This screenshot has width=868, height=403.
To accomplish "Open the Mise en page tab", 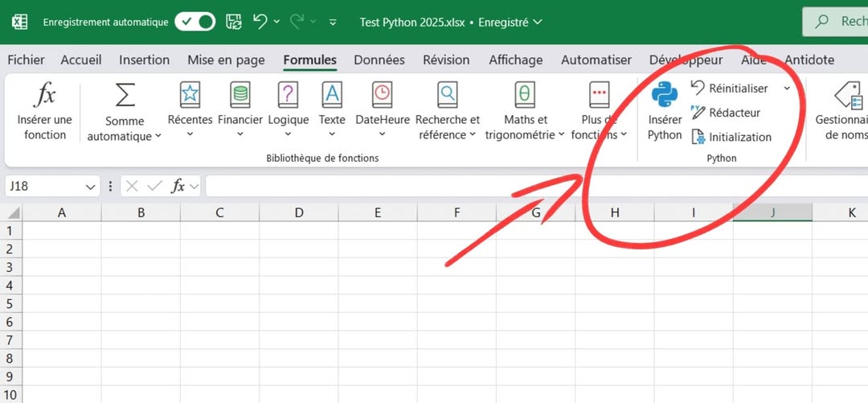I will (x=226, y=60).
